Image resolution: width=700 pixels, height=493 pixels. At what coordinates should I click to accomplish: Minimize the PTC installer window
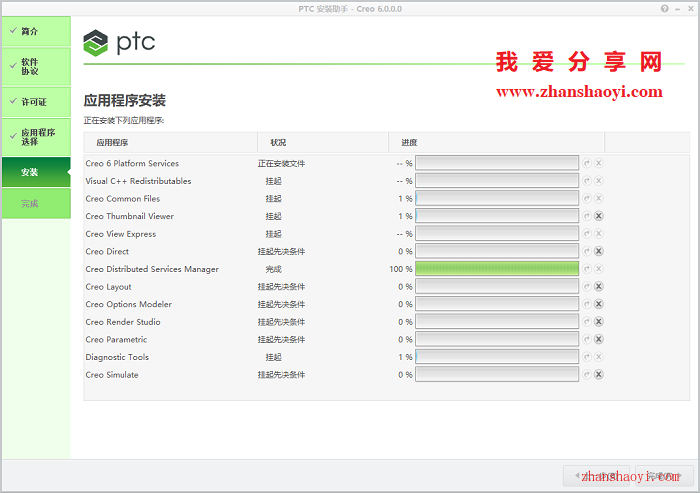tap(678, 8)
